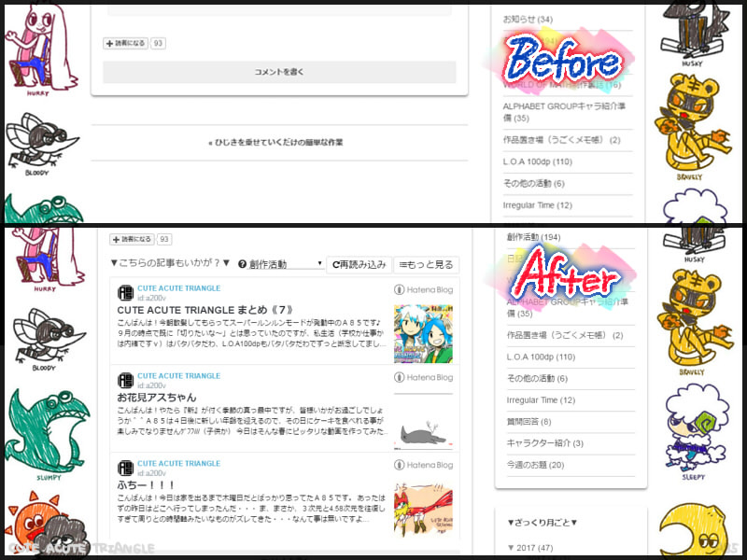Click blog avatar icon on お花見アスちゃん card
The image size is (747, 560).
click(125, 380)
